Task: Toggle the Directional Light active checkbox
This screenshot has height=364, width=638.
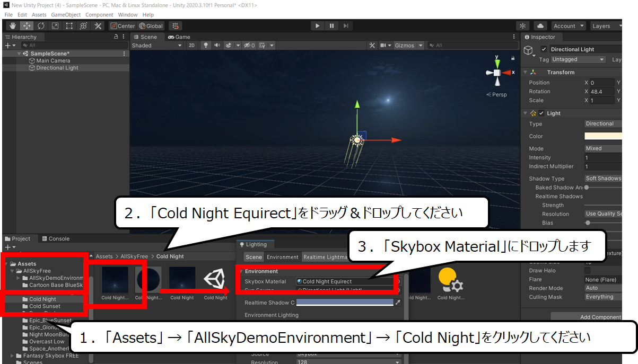Action: (544, 49)
